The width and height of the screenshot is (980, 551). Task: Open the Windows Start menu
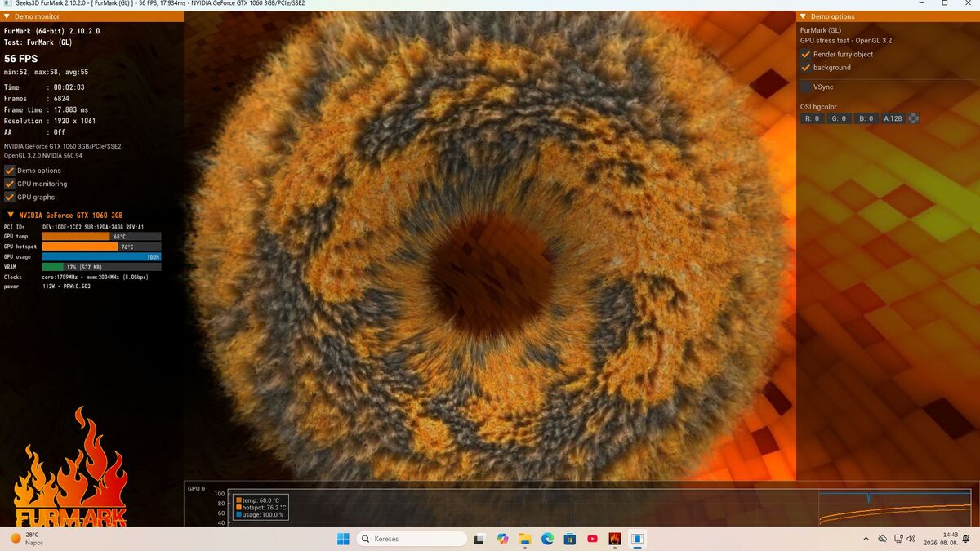pos(343,539)
